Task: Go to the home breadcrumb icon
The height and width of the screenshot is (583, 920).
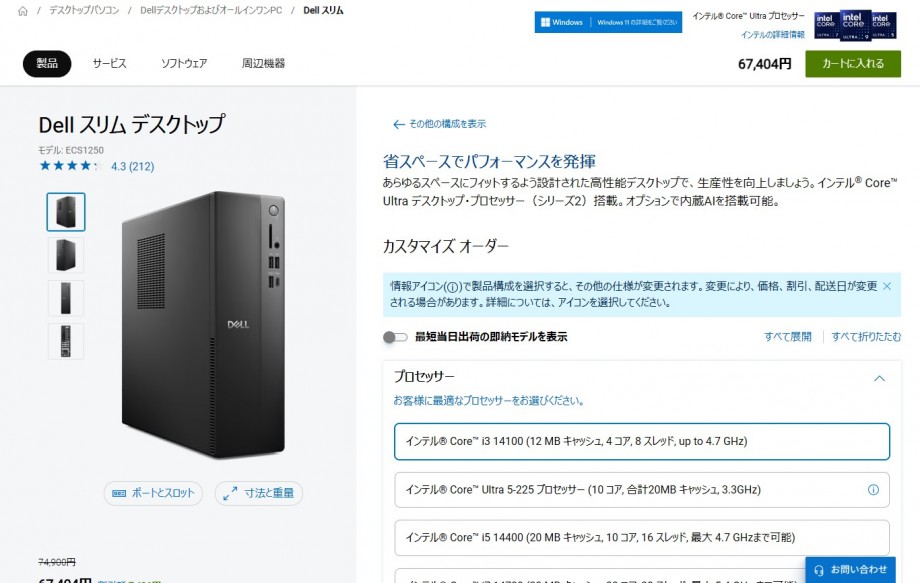Action: 23,11
